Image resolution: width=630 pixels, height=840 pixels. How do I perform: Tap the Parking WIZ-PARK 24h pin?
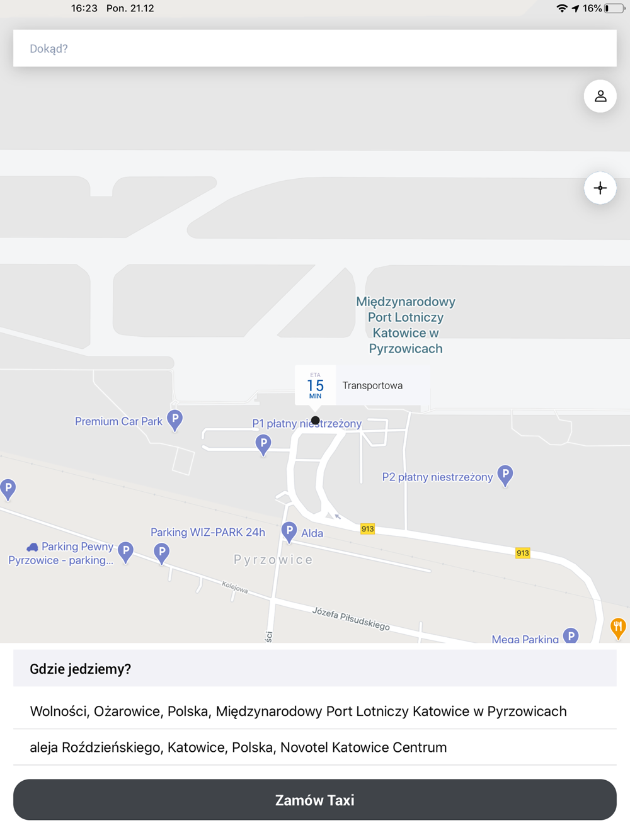162,553
